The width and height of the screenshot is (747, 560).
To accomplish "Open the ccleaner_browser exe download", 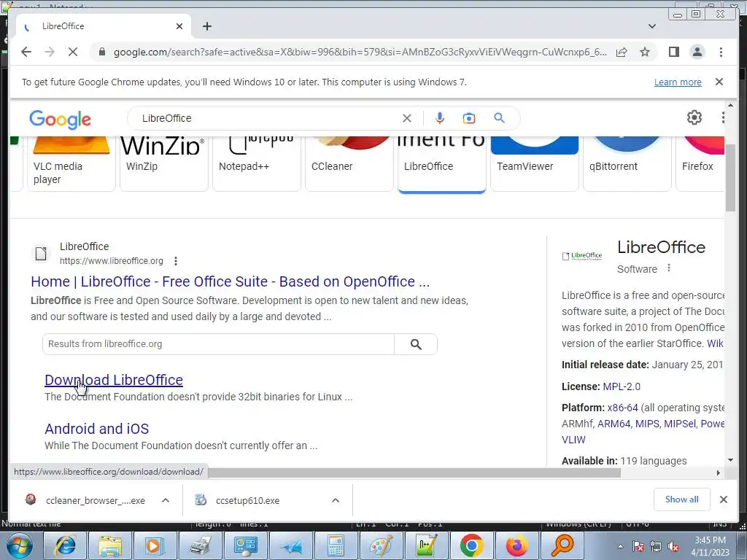I will tap(96, 500).
